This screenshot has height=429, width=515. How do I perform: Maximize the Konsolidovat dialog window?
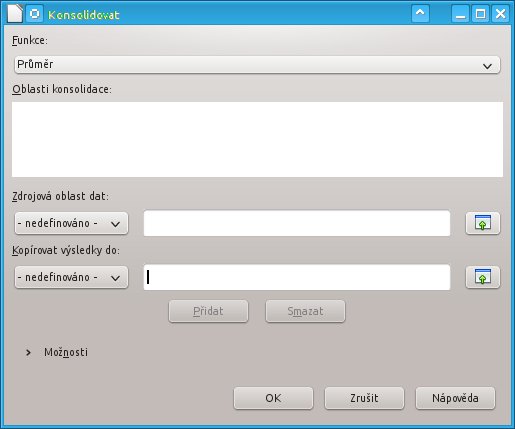point(480,14)
